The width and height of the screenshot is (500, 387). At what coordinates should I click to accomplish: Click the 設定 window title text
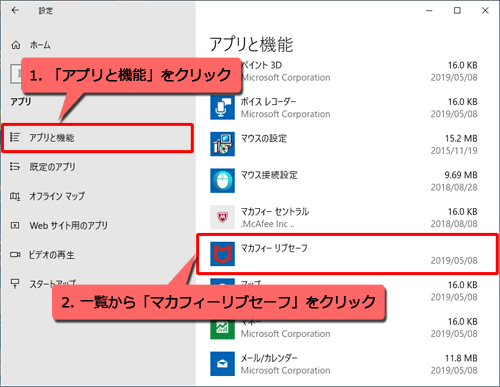click(x=46, y=11)
